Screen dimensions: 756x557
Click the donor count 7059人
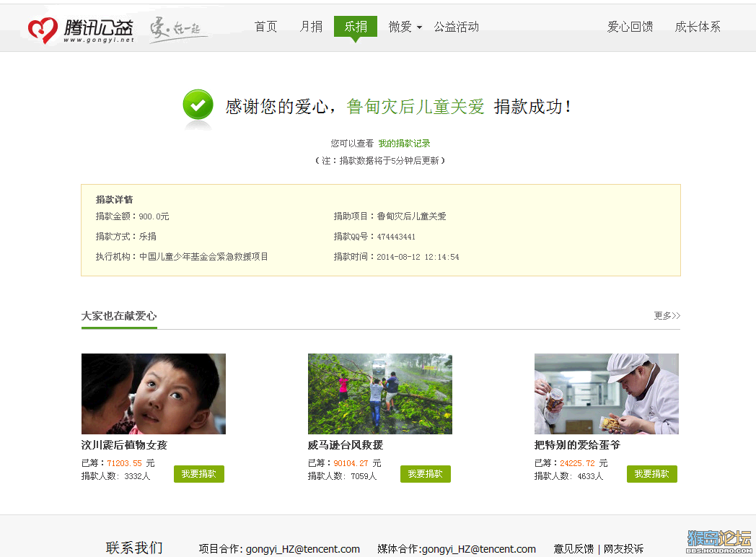364,476
